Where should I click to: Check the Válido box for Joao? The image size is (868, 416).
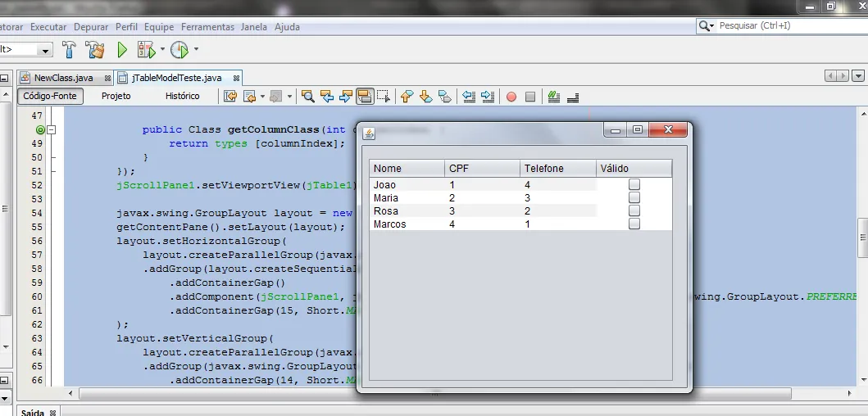(634, 185)
